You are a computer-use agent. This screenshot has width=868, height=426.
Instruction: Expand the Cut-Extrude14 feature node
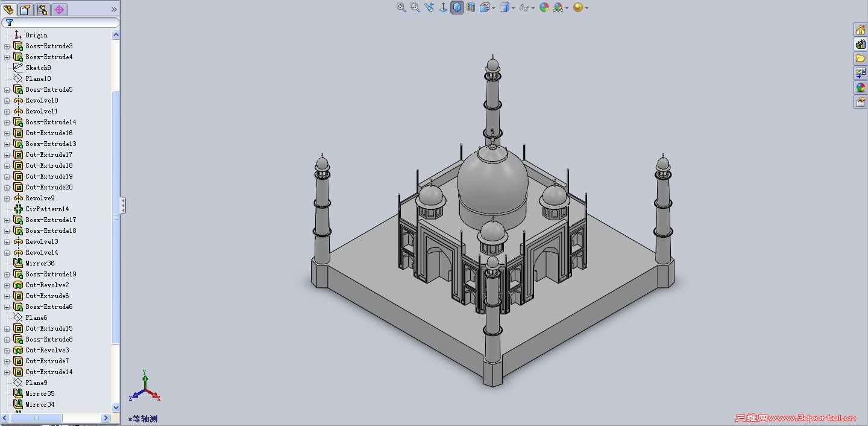pyautogui.click(x=7, y=372)
